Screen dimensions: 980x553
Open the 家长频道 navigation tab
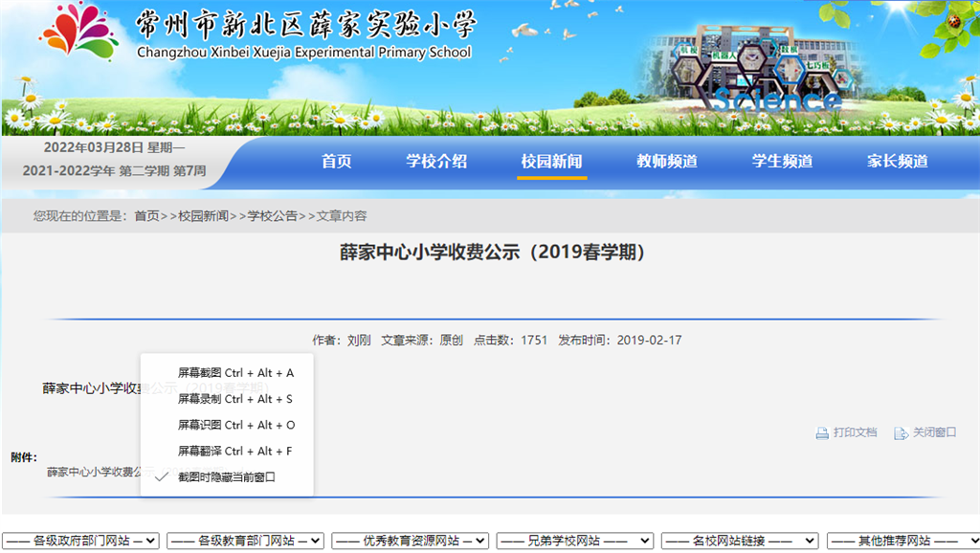(897, 162)
